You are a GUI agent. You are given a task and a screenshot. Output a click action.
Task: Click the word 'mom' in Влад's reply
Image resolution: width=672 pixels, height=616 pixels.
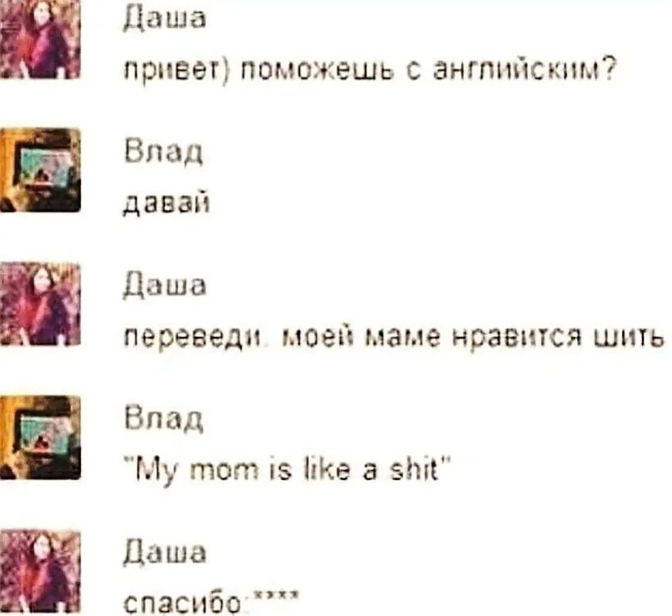pyautogui.click(x=224, y=471)
